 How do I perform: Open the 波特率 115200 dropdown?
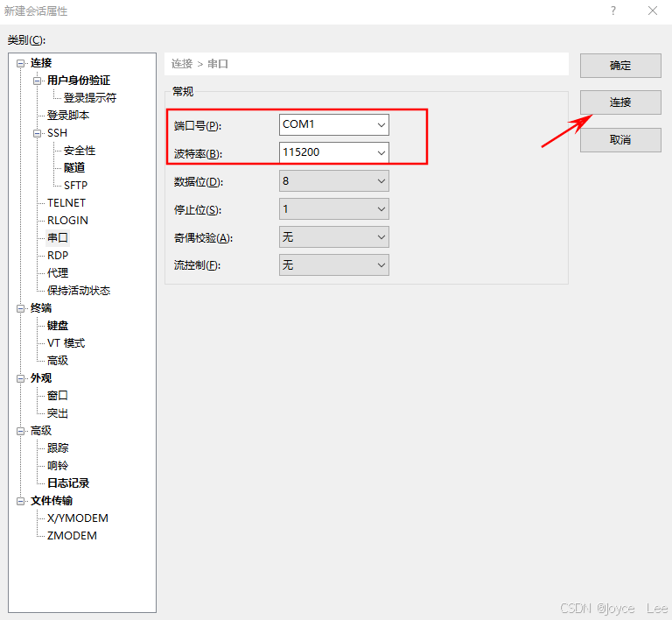coord(334,152)
